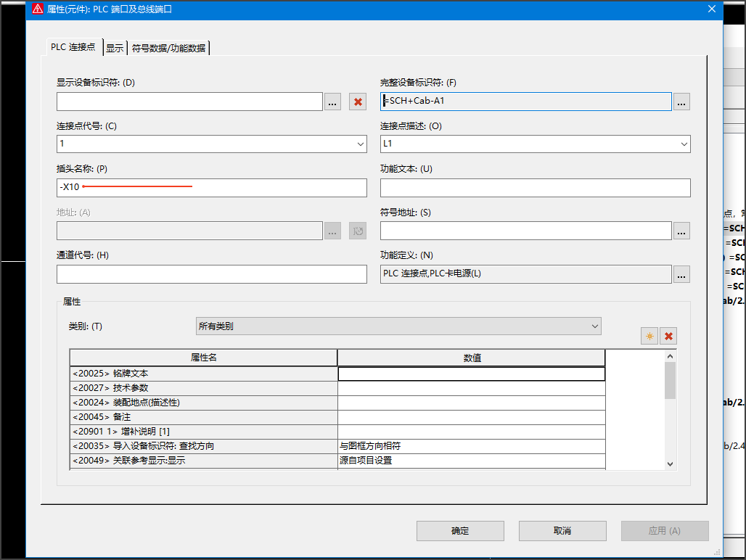746x560 pixels.
Task: Select row <20024> 装配地点(描述性)
Action: pyautogui.click(x=204, y=403)
